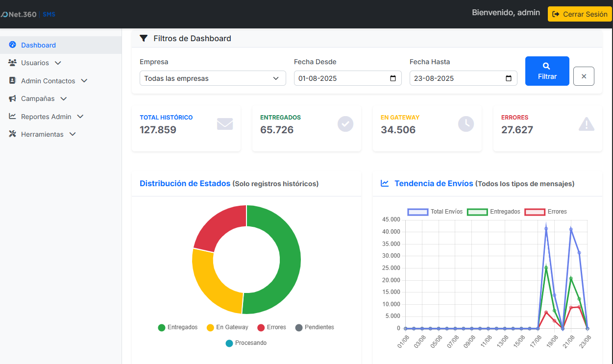613x364 pixels.
Task: Click the Usuarios people icon
Action: [13, 63]
